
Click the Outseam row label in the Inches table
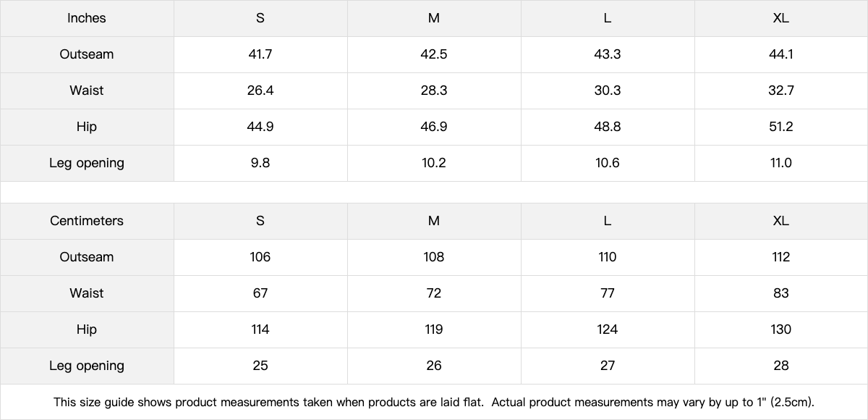tap(87, 54)
